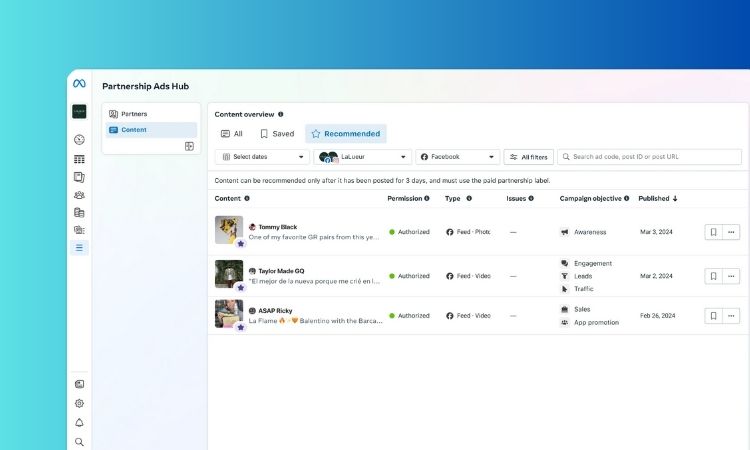Image resolution: width=750 pixels, height=450 pixels.
Task: Open more options for Taylor Made GQ row
Action: [731, 276]
